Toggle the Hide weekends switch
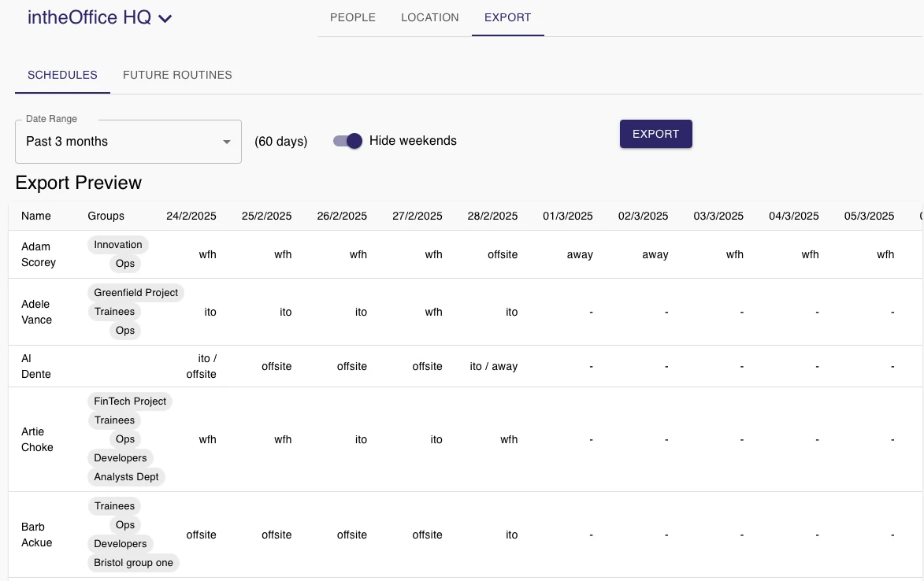This screenshot has width=924, height=581. pyautogui.click(x=347, y=141)
